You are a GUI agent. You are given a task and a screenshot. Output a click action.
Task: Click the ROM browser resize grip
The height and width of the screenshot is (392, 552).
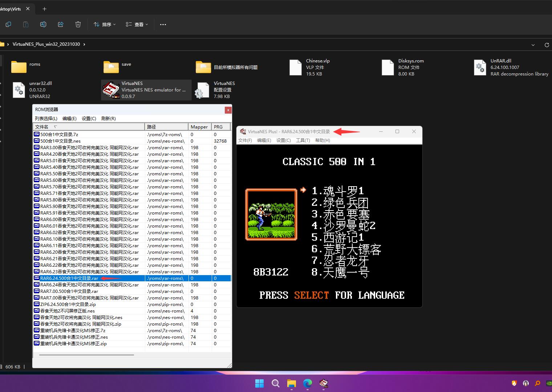point(229,365)
